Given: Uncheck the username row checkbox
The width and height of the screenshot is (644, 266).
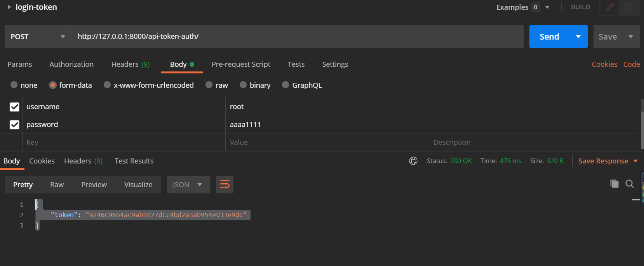Looking at the screenshot, I should (x=14, y=107).
